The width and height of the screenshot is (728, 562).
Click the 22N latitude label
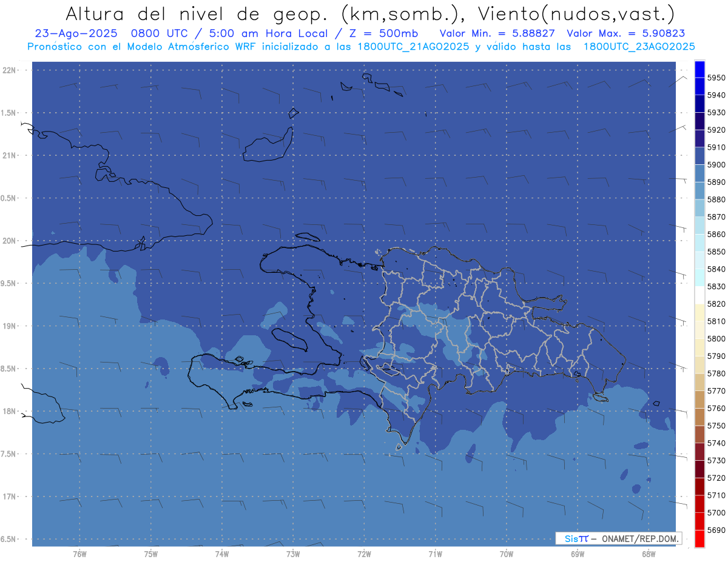10,70
